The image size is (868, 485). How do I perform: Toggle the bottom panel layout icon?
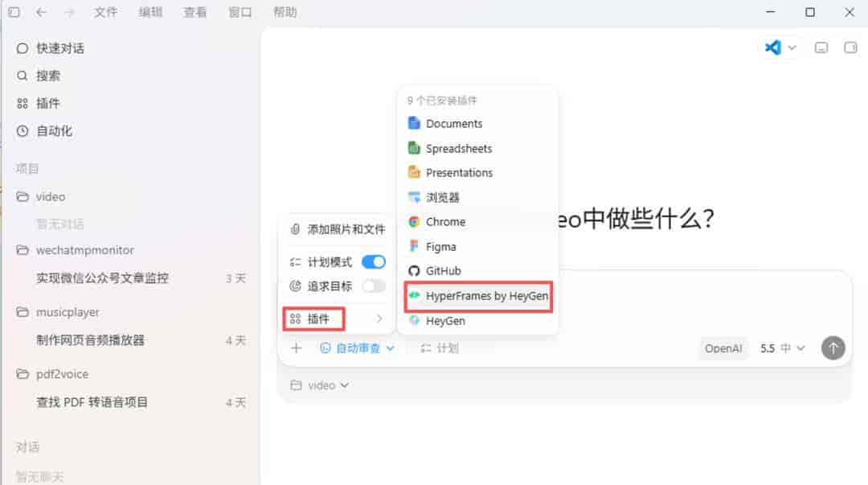pyautogui.click(x=821, y=47)
